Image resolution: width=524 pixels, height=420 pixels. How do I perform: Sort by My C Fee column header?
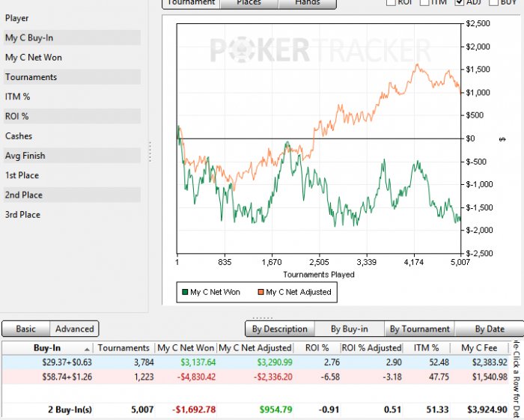479,348
